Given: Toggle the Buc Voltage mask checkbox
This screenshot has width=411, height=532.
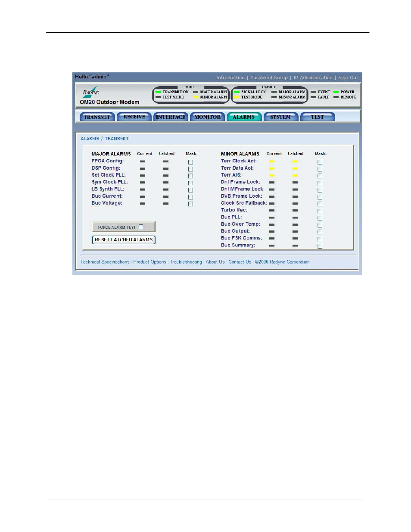Looking at the screenshot, I should click(190, 204).
